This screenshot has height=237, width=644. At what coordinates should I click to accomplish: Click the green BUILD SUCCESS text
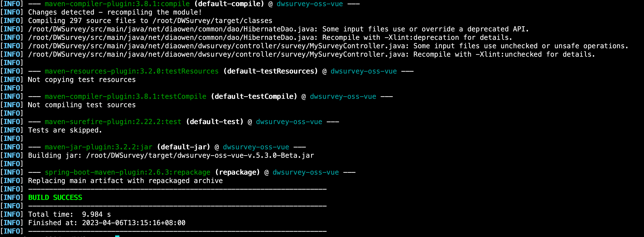55,197
